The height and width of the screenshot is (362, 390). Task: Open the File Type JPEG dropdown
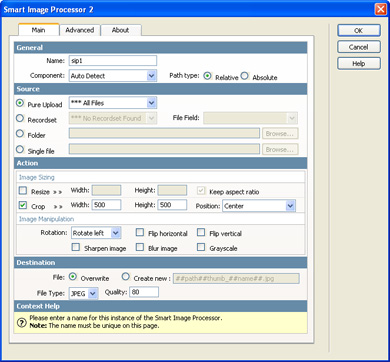[x=83, y=293]
